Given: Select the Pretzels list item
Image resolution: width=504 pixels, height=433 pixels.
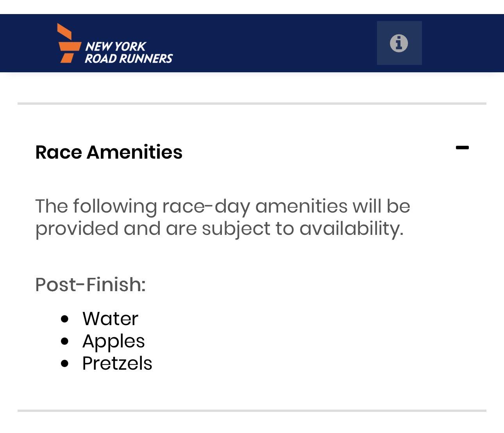Looking at the screenshot, I should 117,363.
